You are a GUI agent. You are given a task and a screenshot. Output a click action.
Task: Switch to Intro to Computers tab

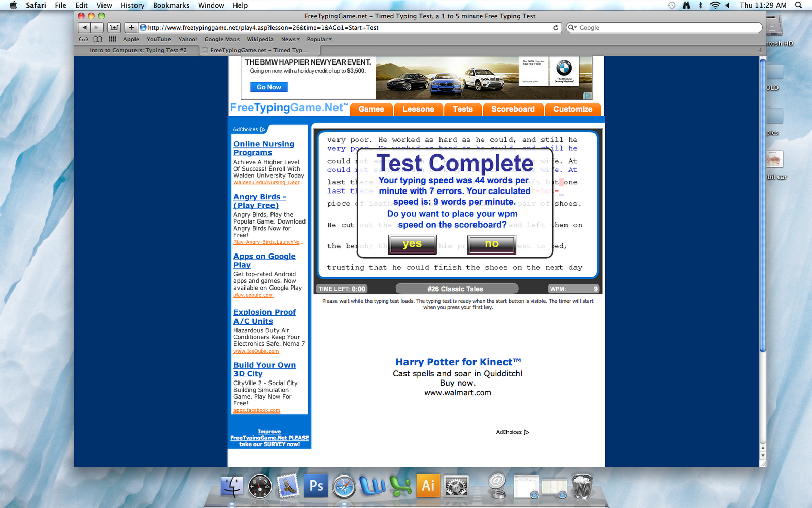tap(138, 50)
